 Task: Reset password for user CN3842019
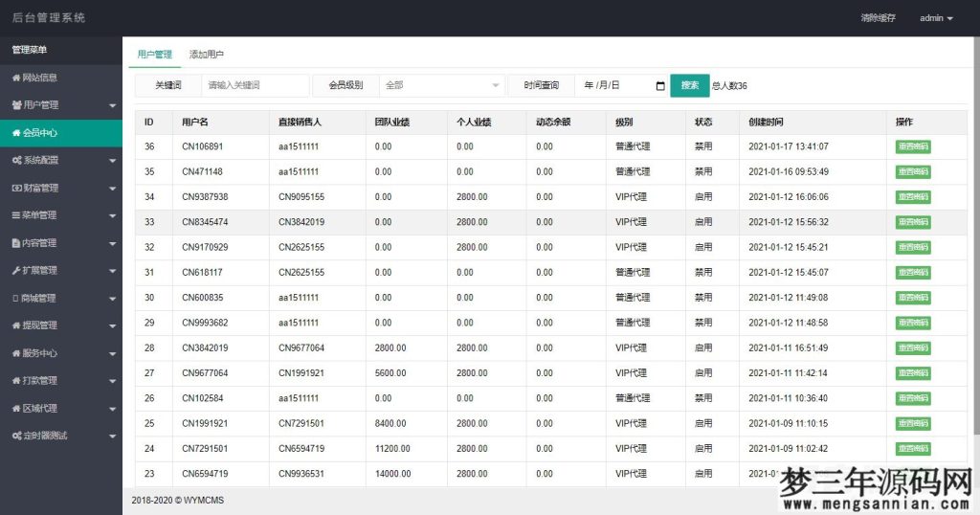coord(912,348)
